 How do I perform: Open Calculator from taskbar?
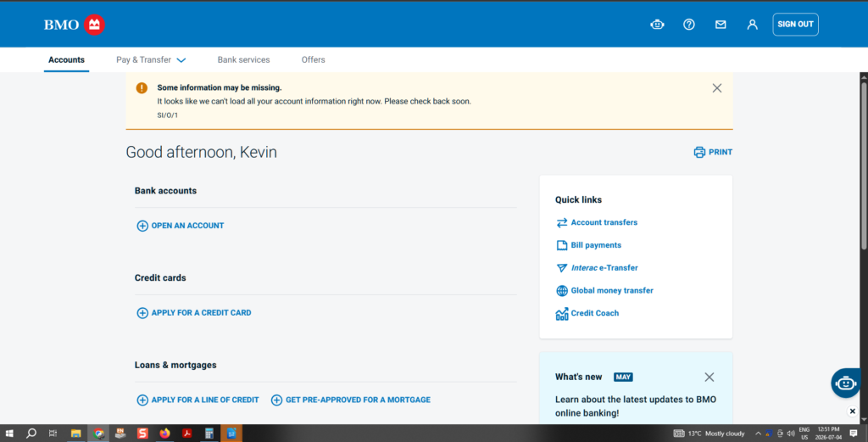(x=209, y=434)
